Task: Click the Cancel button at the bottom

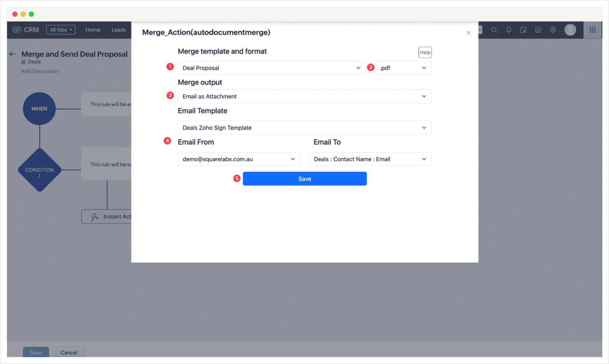Action: coord(69,352)
